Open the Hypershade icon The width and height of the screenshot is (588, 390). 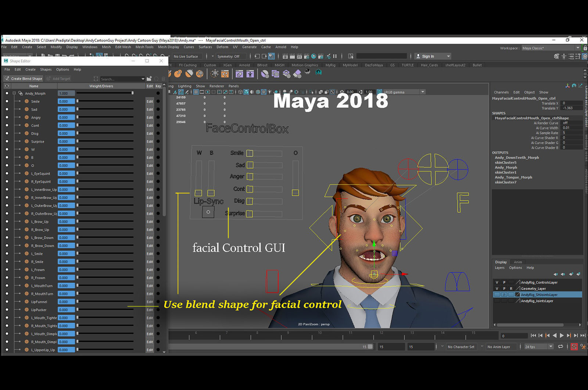click(x=314, y=56)
